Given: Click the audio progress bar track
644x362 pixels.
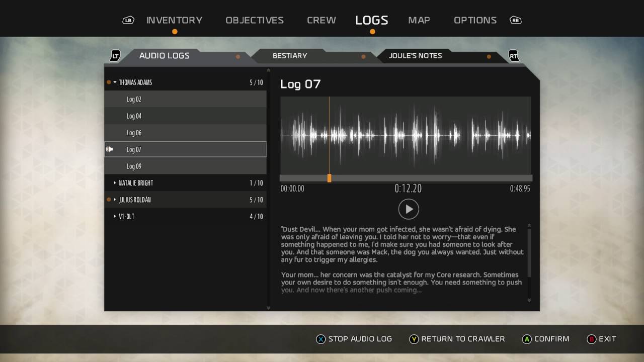Looking at the screenshot, I should coord(406,178).
